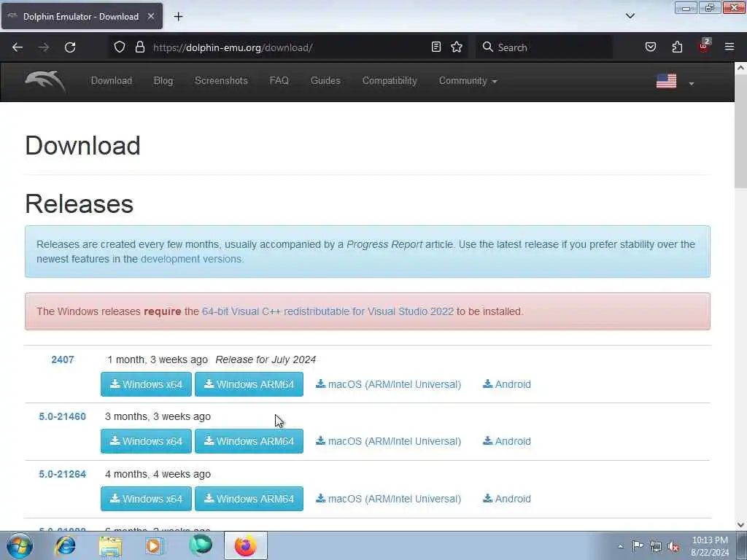The width and height of the screenshot is (747, 560).
Task: Download macOS build for 5.0-21460
Action: 388,441
